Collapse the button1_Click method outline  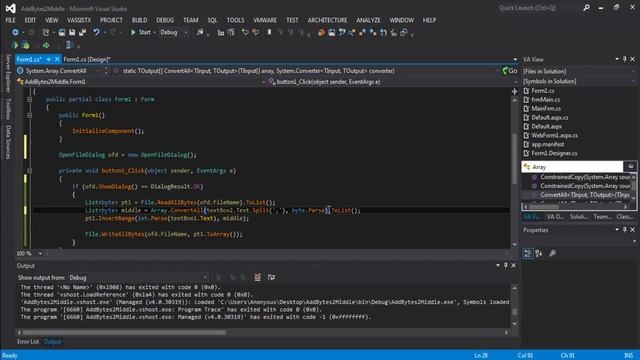tap(29, 171)
